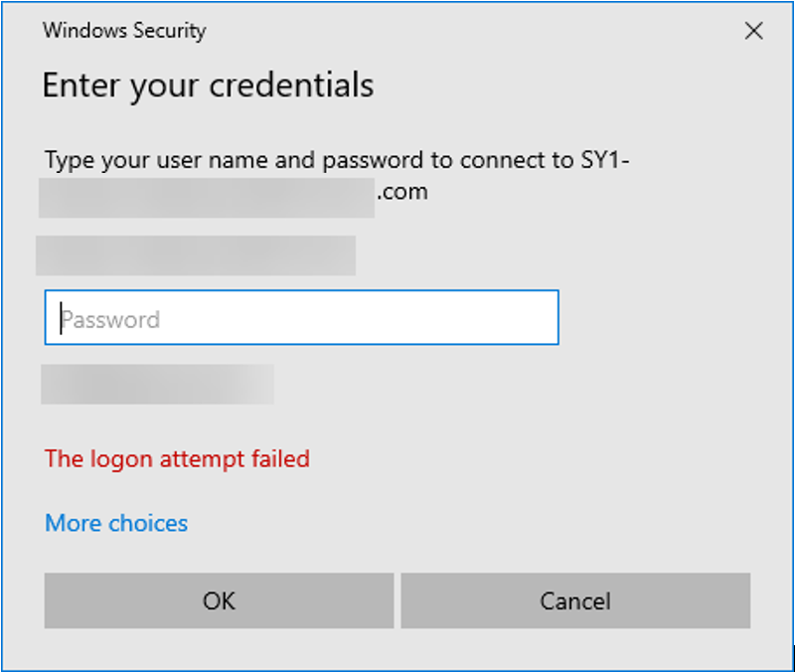Viewport: 795px width, 672px height.
Task: Click the blurred domain line below Password
Action: pos(157,384)
